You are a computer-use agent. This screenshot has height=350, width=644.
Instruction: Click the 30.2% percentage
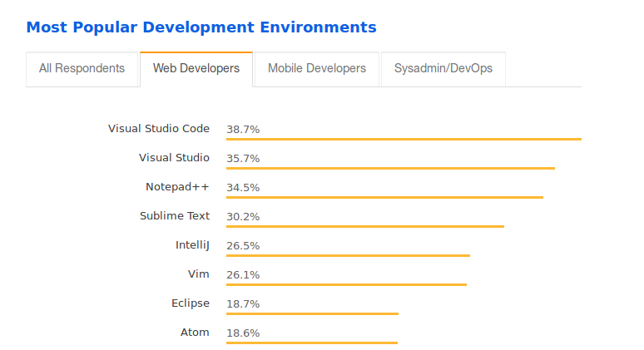(x=243, y=217)
